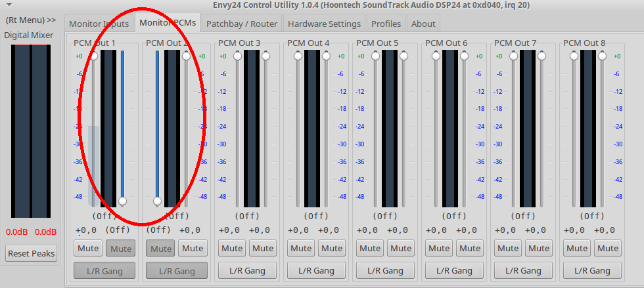Click the PCM Out 4 group label
Screen dimensions: 644x288
click(x=308, y=43)
